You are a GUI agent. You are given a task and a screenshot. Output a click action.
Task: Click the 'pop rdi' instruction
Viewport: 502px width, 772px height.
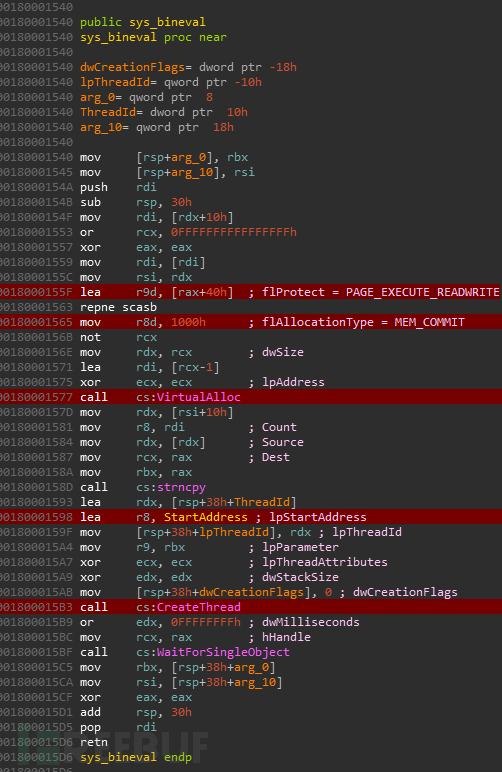[x=118, y=727]
